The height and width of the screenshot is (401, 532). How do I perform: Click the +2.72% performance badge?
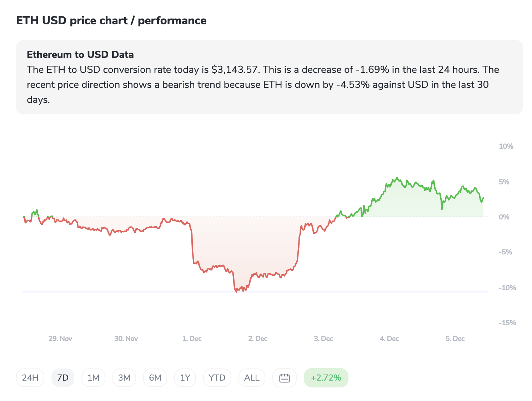[x=326, y=378]
